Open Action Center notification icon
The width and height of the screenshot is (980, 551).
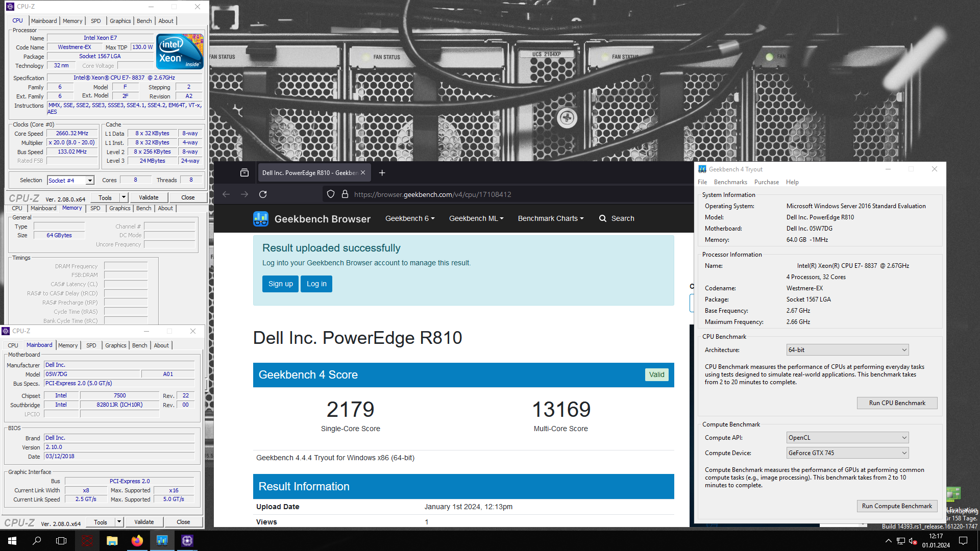coord(963,541)
